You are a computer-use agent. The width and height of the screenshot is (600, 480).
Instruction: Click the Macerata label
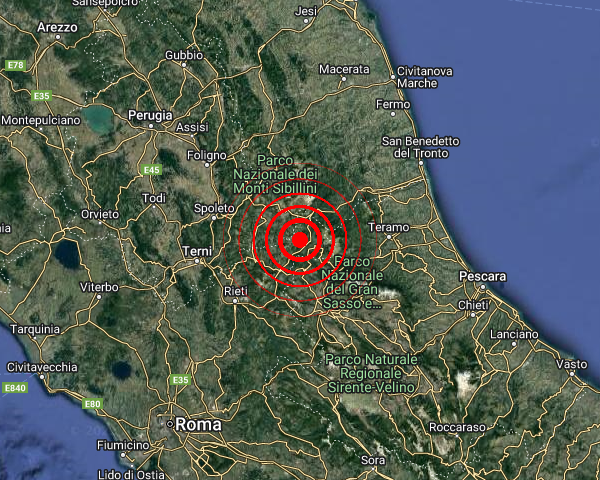click(344, 69)
